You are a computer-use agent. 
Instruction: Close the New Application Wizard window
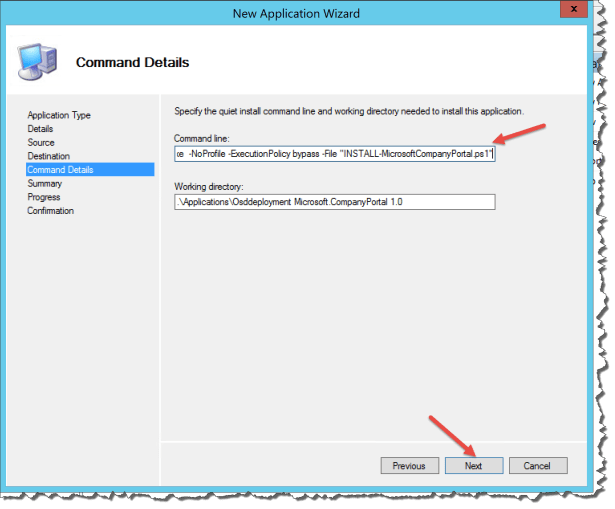(x=572, y=12)
